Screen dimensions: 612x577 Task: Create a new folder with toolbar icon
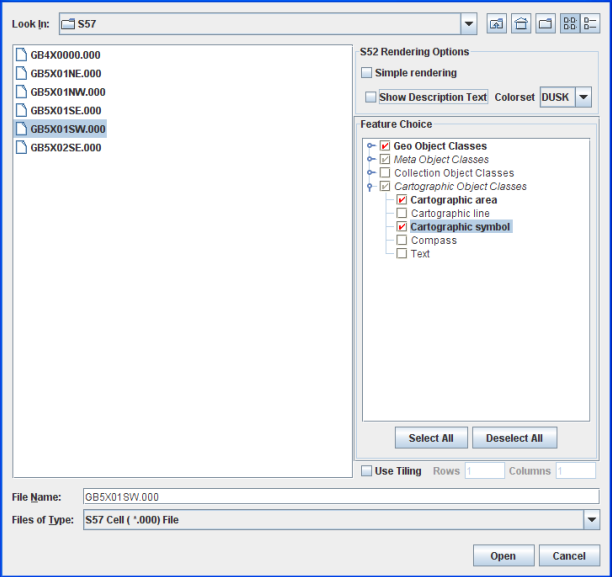[x=545, y=24]
